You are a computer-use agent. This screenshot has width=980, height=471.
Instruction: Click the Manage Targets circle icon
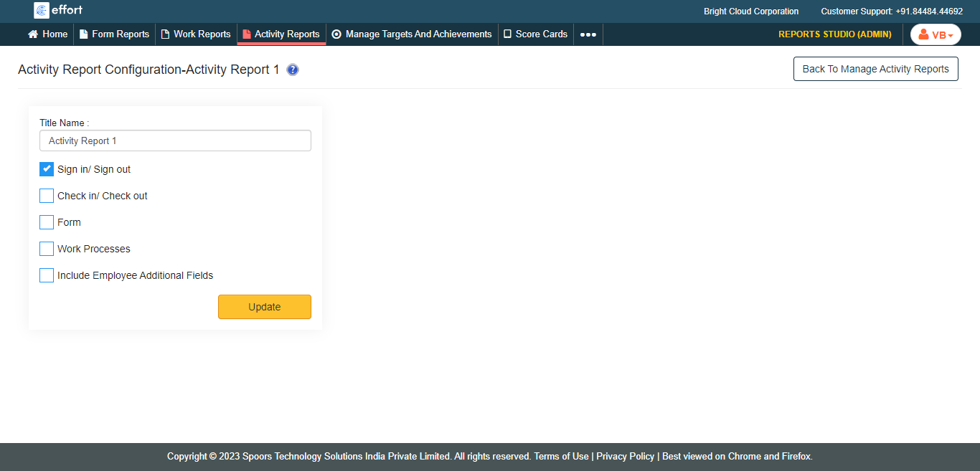pyautogui.click(x=336, y=34)
